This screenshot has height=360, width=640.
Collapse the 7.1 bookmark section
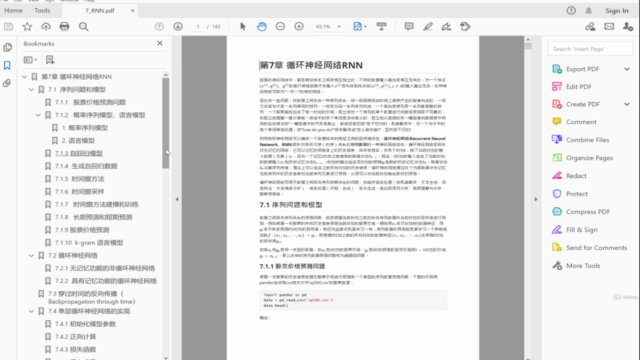click(31, 89)
